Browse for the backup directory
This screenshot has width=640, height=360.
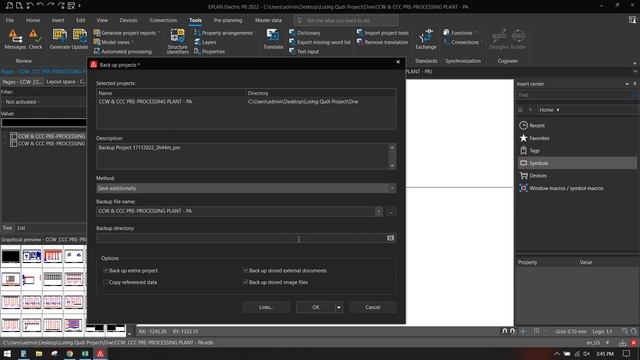[x=391, y=238]
